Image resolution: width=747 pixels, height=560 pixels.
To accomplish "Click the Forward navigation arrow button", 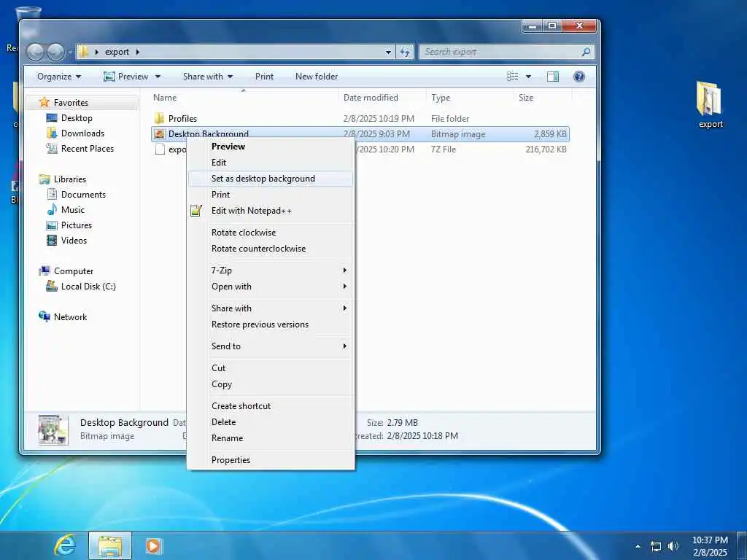I will pos(55,52).
